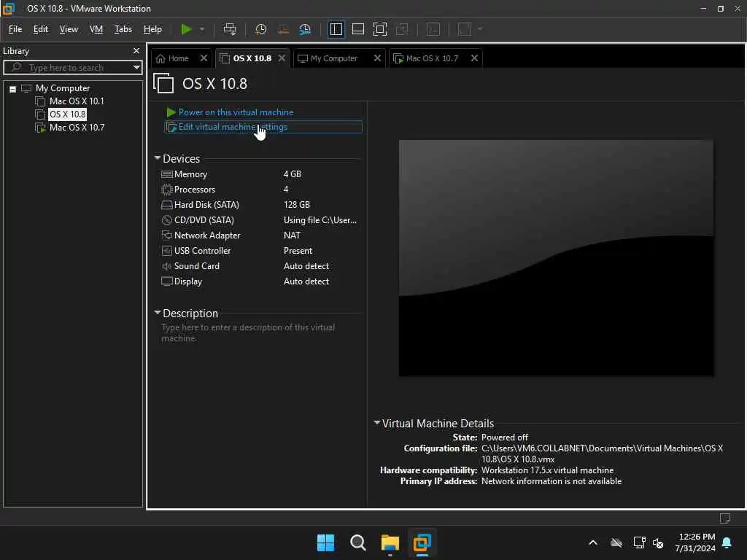Open the Edit menu
This screenshot has height=560, width=747.
point(41,29)
